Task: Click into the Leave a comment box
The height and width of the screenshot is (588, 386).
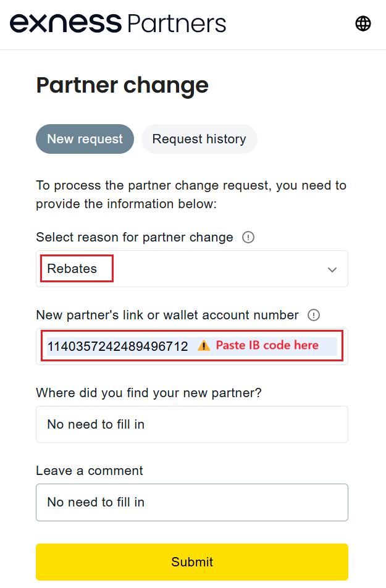Action: pos(192,502)
